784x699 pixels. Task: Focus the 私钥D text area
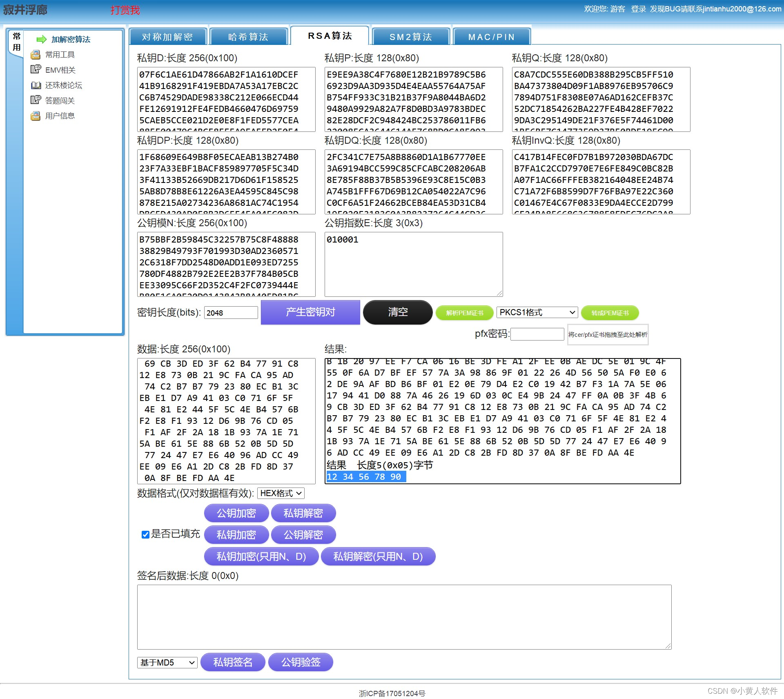[226, 99]
